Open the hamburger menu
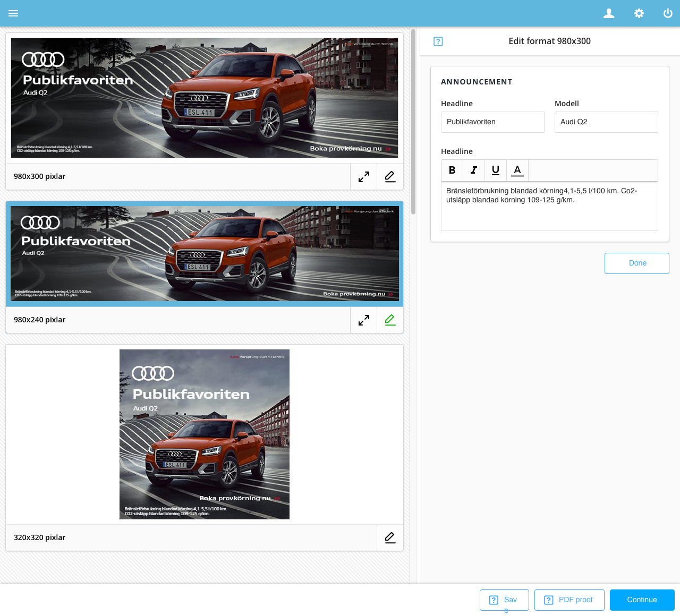This screenshot has width=680, height=616. click(x=13, y=13)
